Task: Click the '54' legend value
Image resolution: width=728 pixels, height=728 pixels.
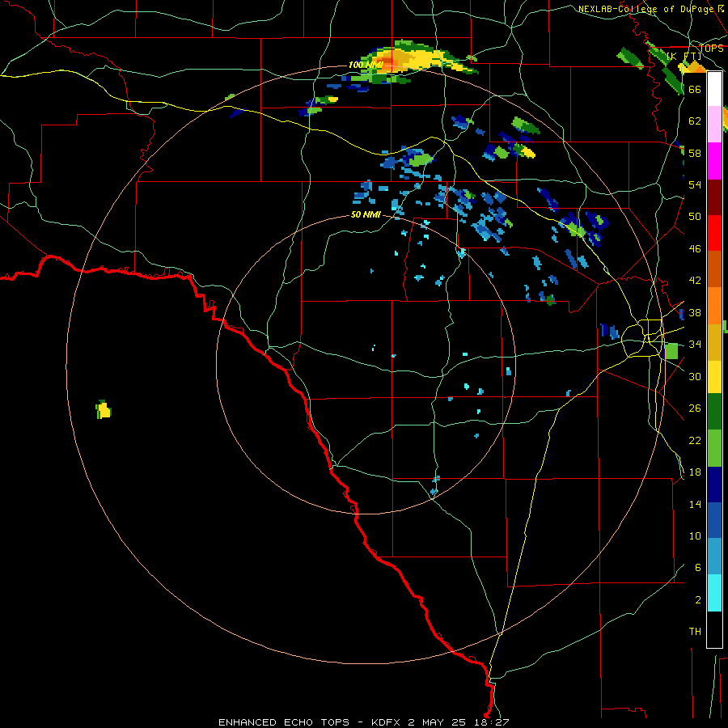Action: pos(695,184)
